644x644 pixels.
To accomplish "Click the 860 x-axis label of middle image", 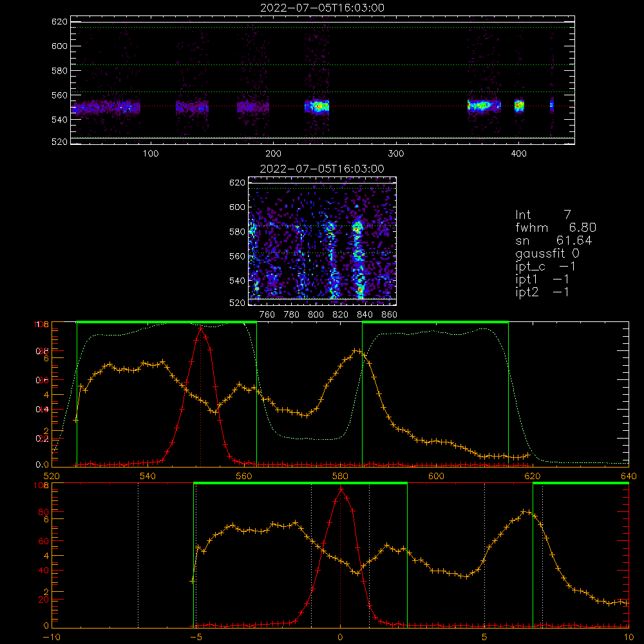I will 390,315.
